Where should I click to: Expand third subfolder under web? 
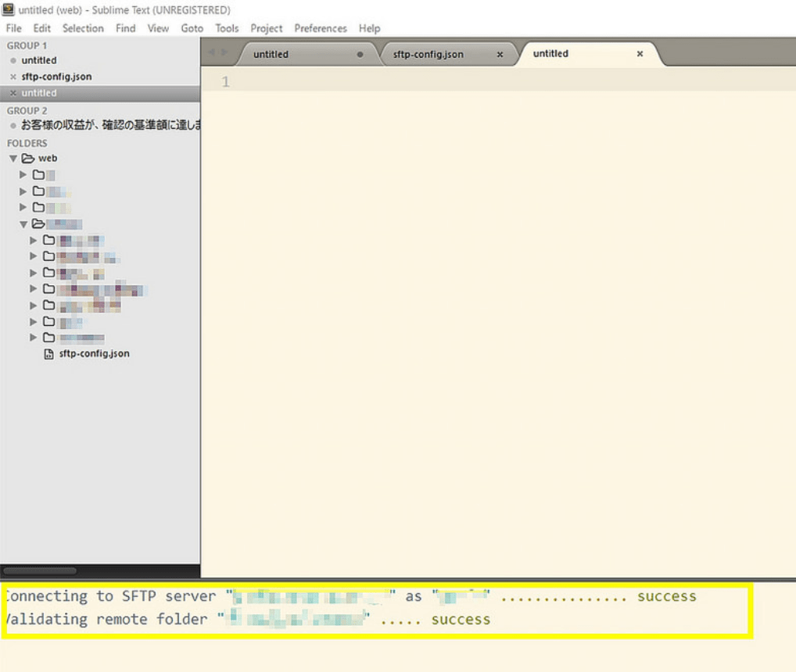click(x=23, y=207)
